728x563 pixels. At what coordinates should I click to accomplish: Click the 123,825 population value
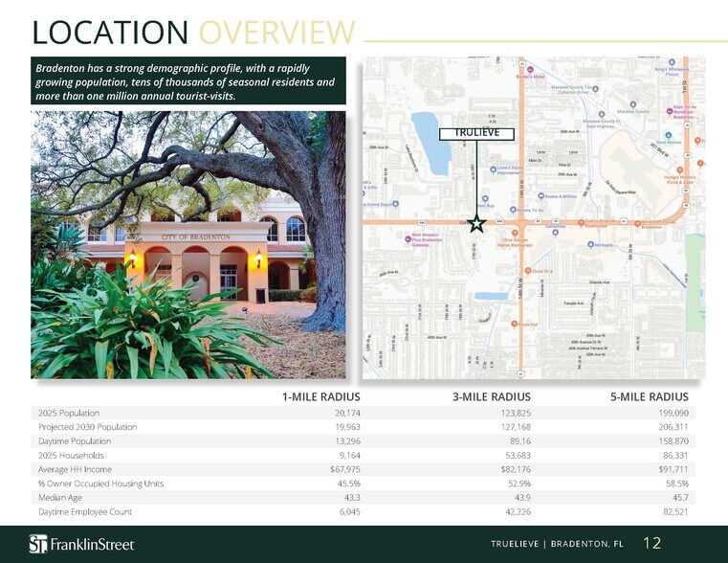516,413
